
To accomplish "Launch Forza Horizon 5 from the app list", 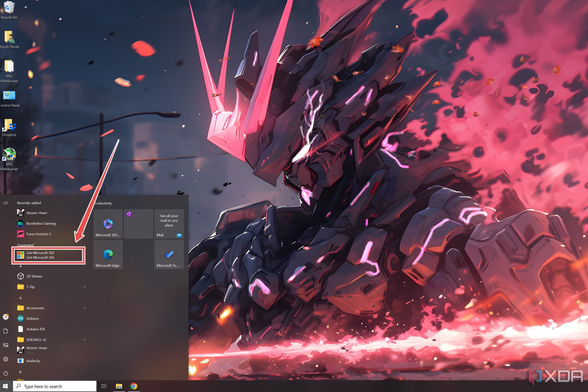I will tap(51, 234).
